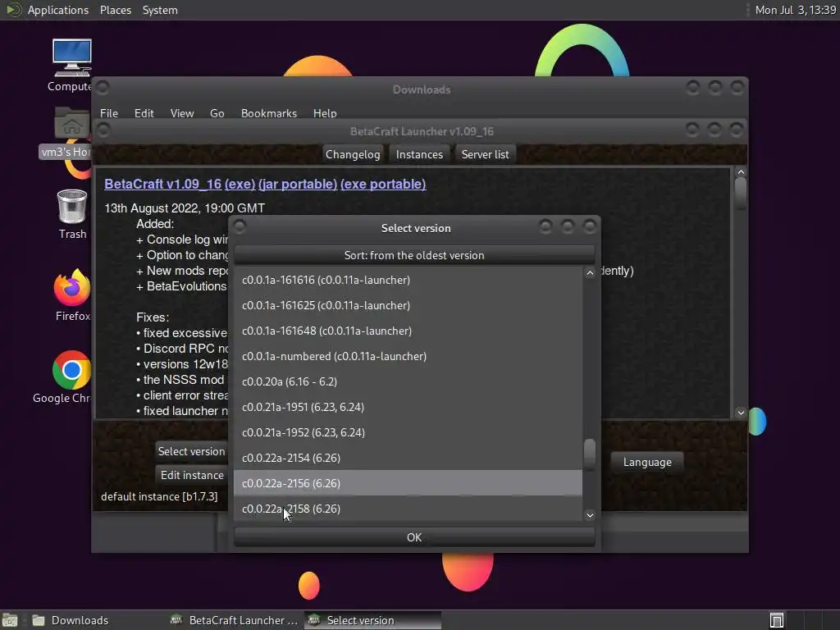Select version c0.0.22a-2156 (6.26)
The image size is (840, 630).
coord(408,483)
